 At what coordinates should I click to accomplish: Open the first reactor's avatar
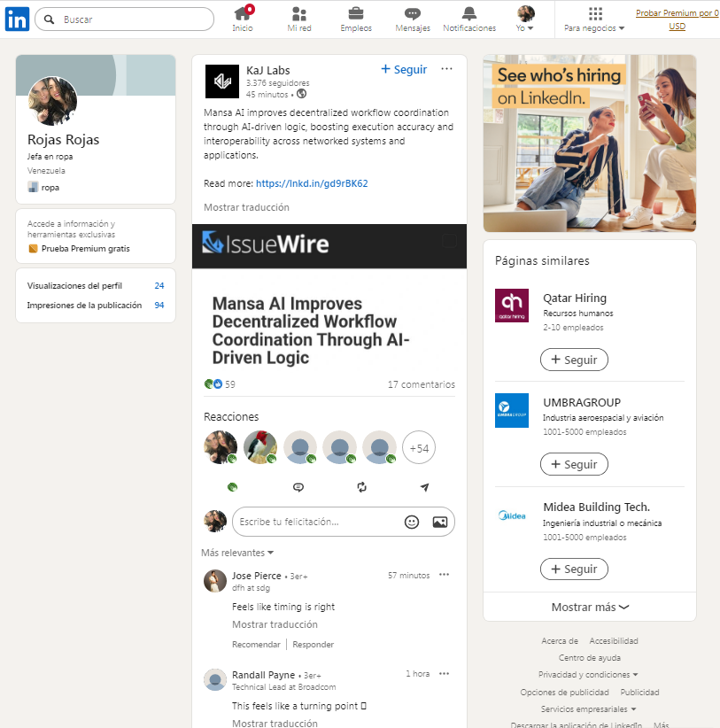[x=221, y=447]
